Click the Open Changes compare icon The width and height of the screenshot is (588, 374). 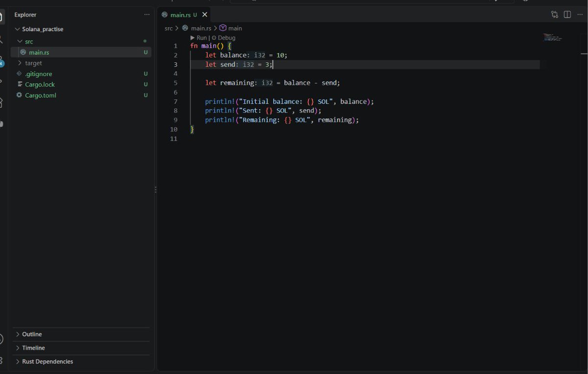555,15
